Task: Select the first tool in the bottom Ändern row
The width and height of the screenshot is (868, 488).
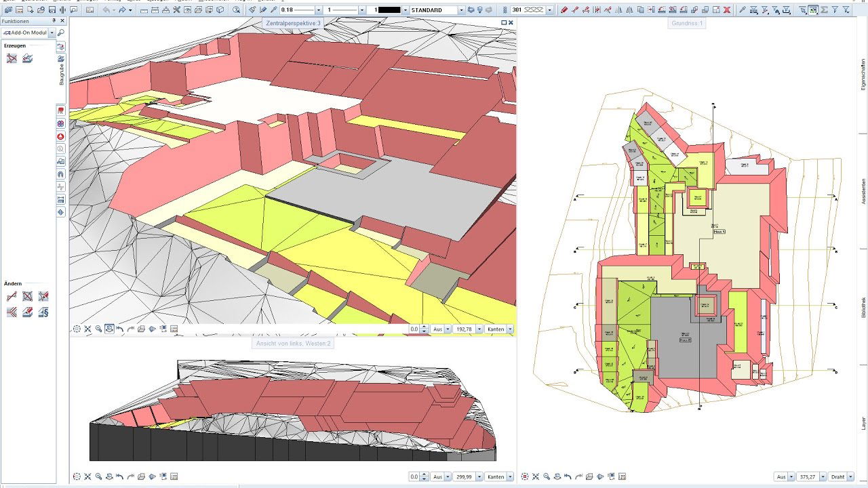Action: [x=12, y=312]
